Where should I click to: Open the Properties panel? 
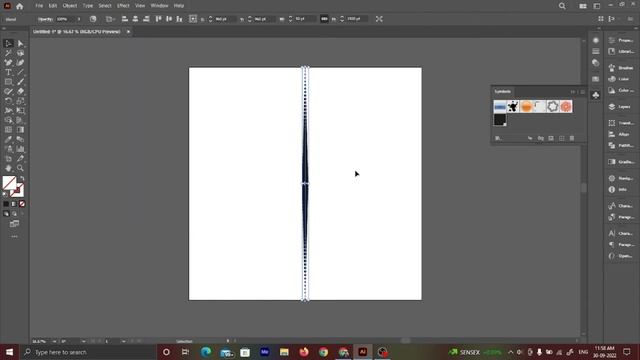point(621,40)
